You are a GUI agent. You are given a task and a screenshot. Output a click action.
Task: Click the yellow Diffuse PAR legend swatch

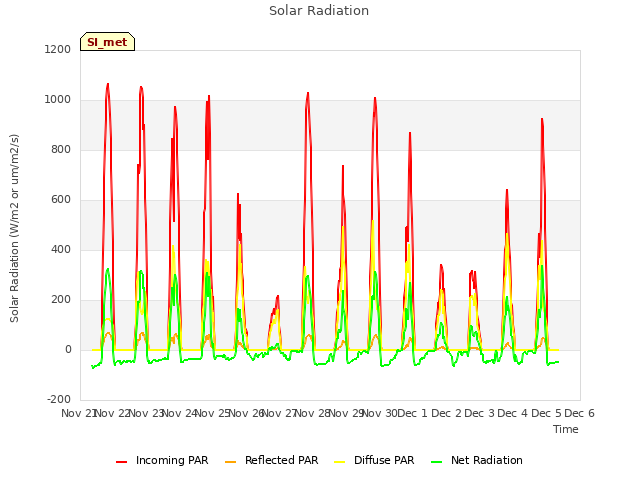(340, 462)
